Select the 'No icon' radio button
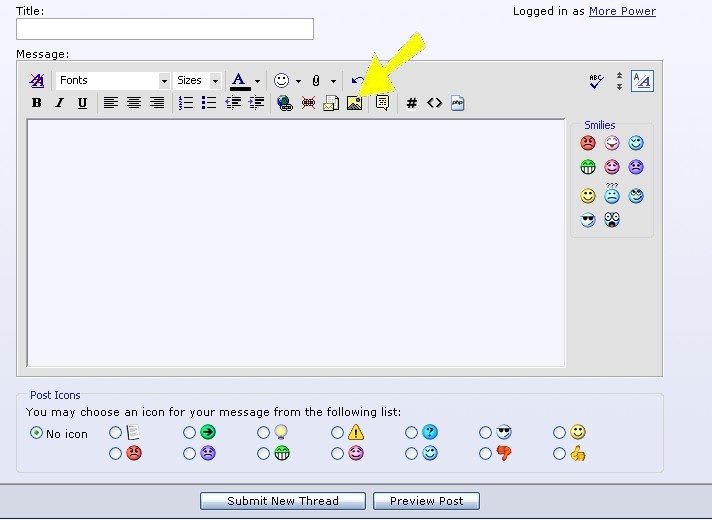712x520 pixels. 37,433
